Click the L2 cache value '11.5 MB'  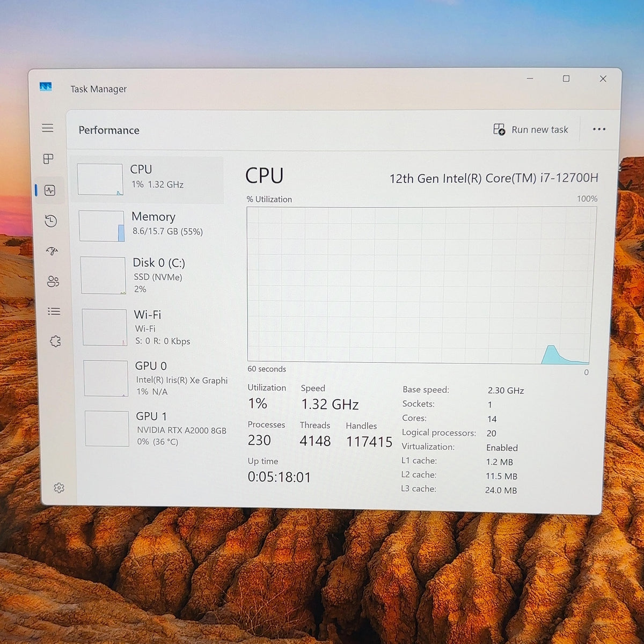click(x=501, y=476)
